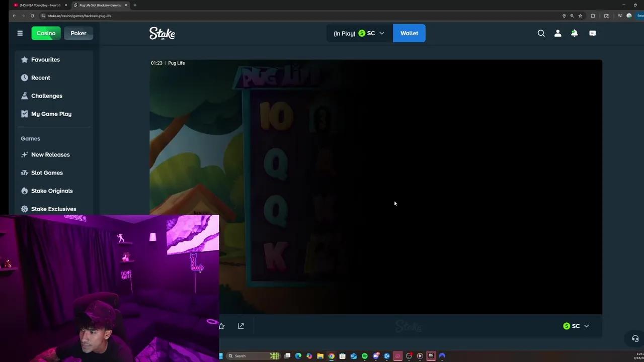Switch to the Poker tab
The image size is (644, 362).
click(78, 33)
